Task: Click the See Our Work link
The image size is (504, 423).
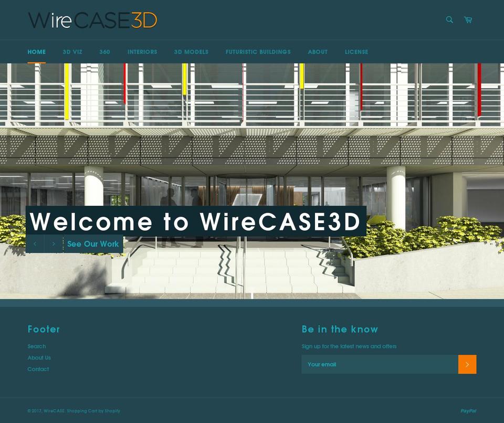Action: coord(93,244)
